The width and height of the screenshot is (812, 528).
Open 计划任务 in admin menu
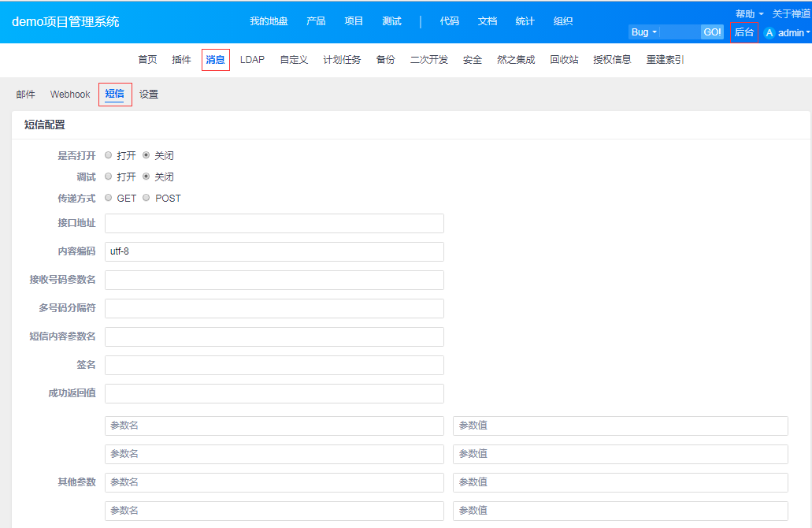pos(342,60)
